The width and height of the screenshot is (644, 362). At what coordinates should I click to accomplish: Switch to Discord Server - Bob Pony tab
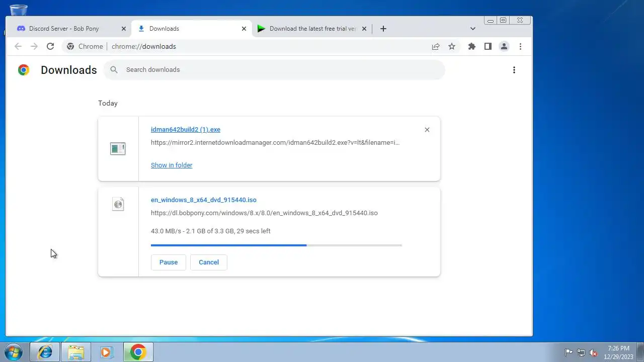[x=70, y=29]
